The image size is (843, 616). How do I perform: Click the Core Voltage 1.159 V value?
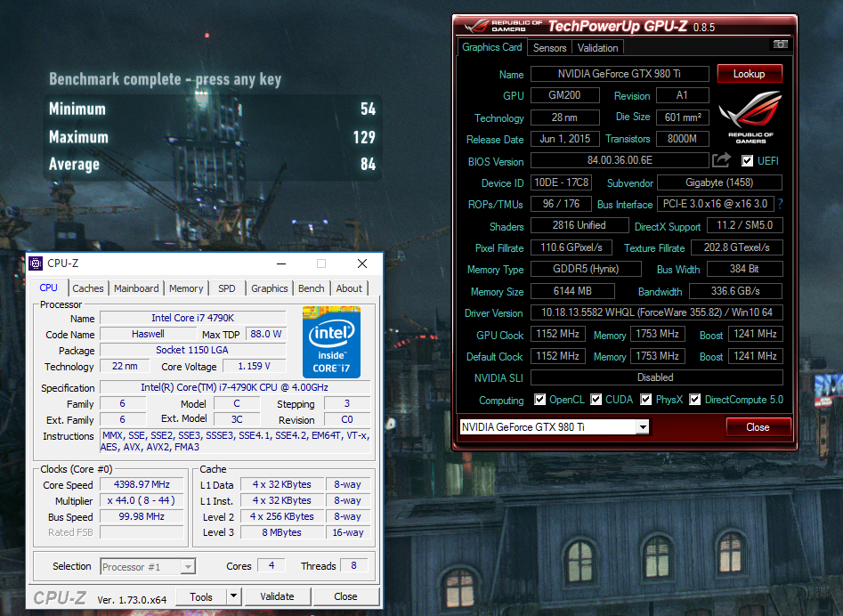pyautogui.click(x=254, y=366)
